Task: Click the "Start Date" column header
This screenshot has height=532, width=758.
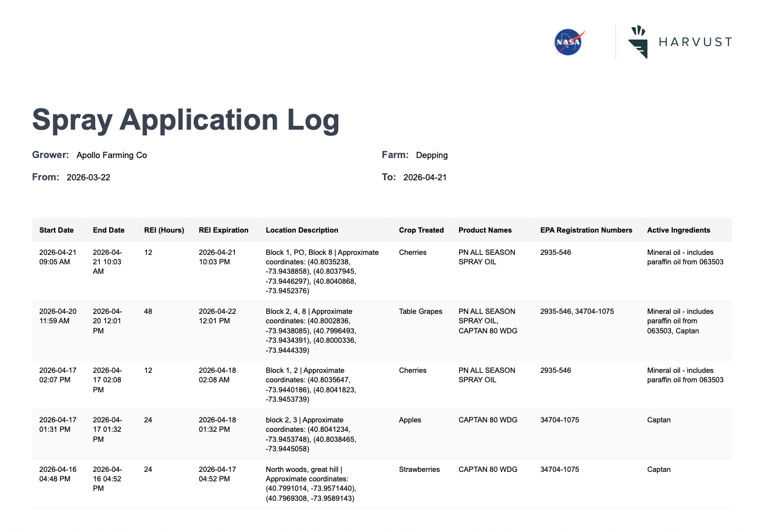Action: click(57, 230)
